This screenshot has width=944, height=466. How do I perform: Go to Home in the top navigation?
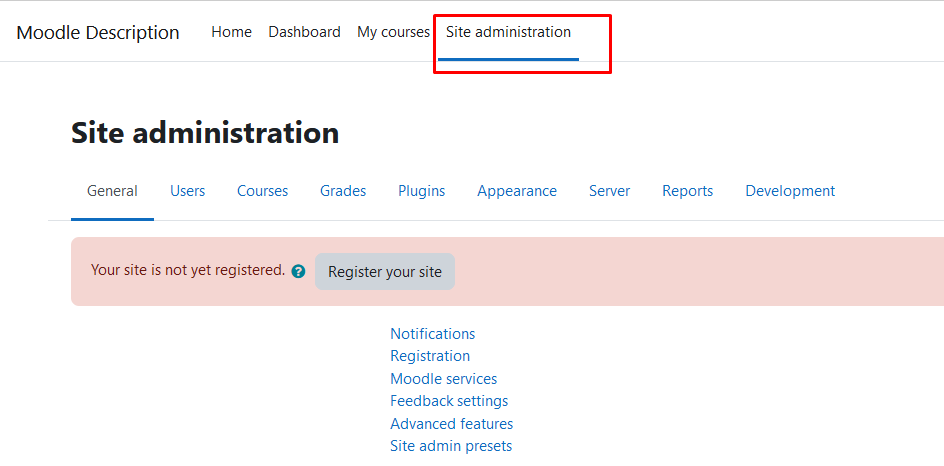pos(231,32)
